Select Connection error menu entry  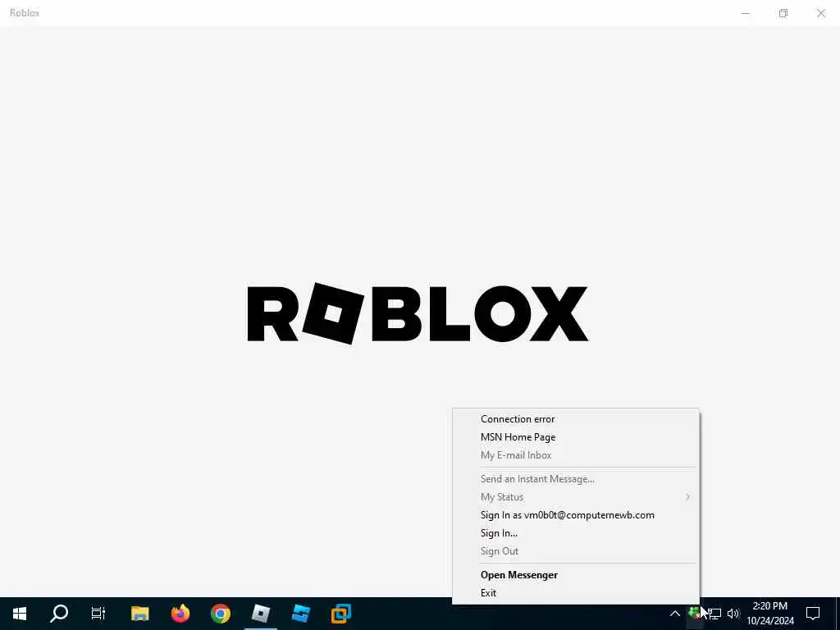576,419
